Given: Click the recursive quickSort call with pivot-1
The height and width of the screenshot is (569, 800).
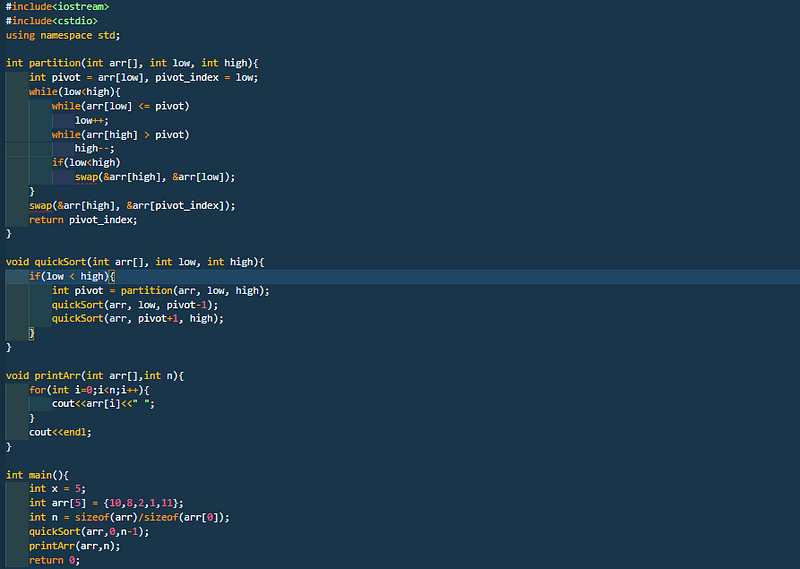Looking at the screenshot, I should [x=135, y=305].
